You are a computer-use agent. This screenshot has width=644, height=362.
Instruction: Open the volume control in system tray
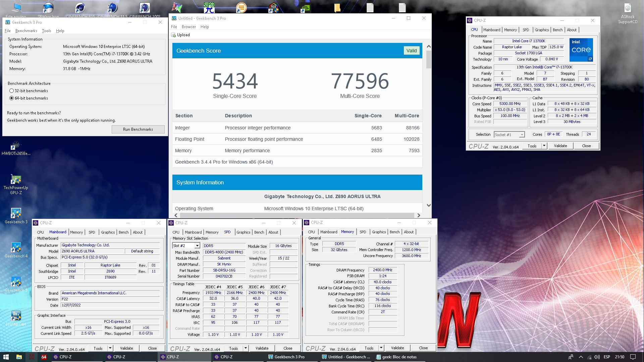597,357
